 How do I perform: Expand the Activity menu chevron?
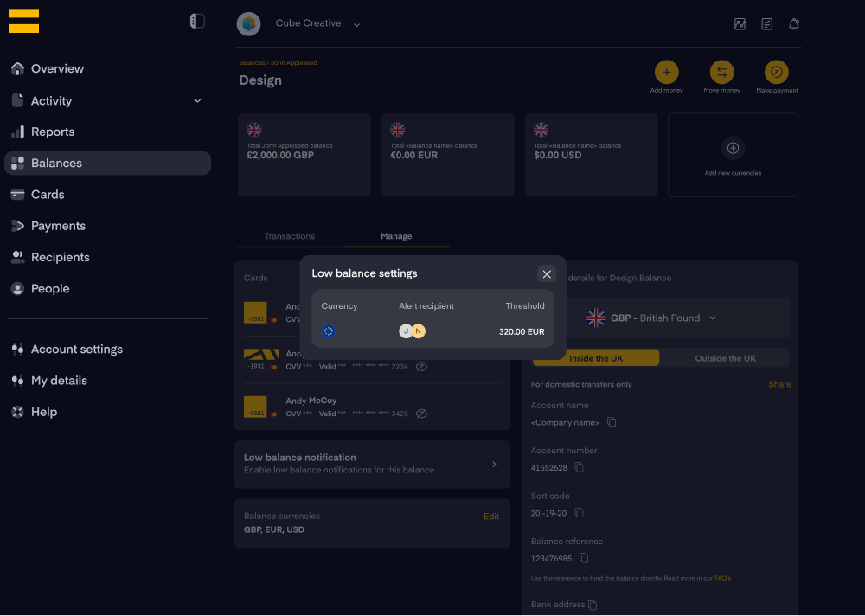197,100
